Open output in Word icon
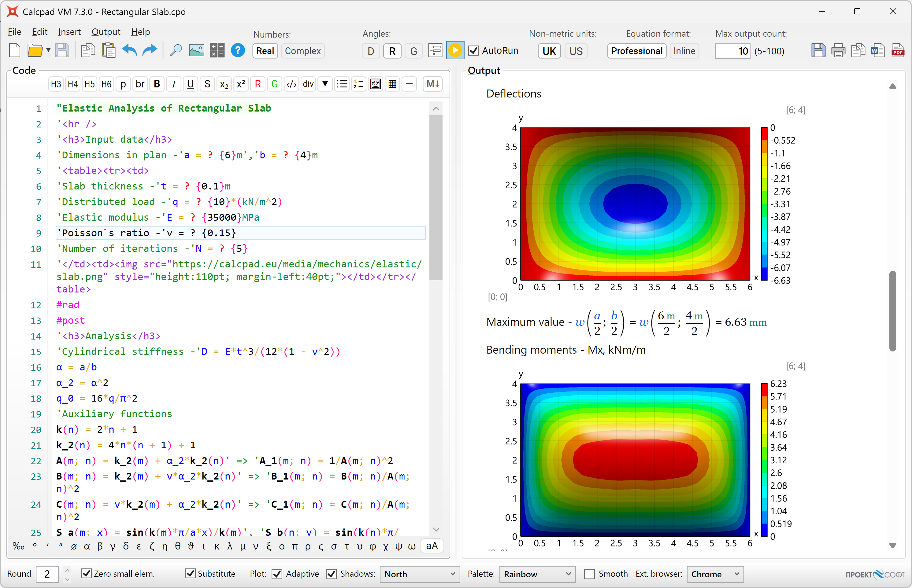912x588 pixels. pos(878,51)
